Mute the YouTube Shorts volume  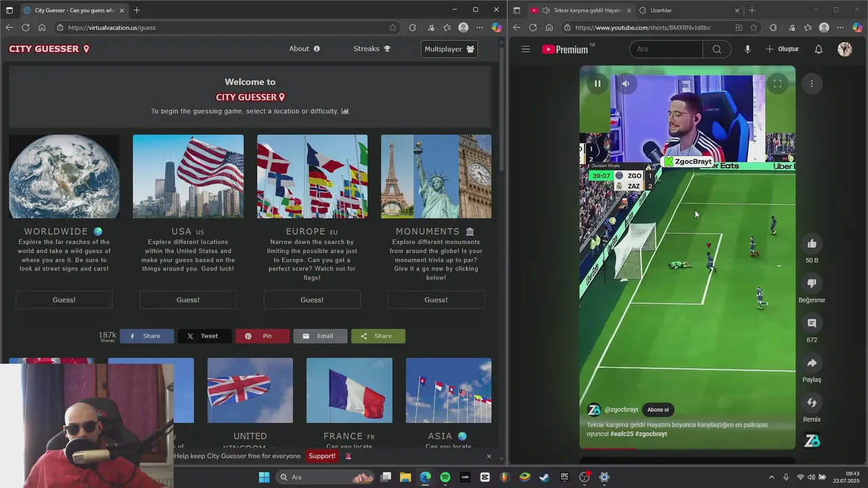[626, 84]
